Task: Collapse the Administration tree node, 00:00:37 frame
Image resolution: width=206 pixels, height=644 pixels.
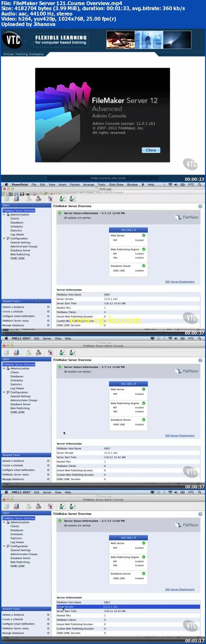Action: pyautogui.click(x=4, y=215)
